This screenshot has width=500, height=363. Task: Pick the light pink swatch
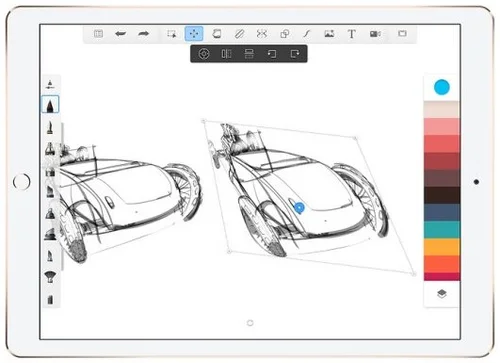[442, 127]
